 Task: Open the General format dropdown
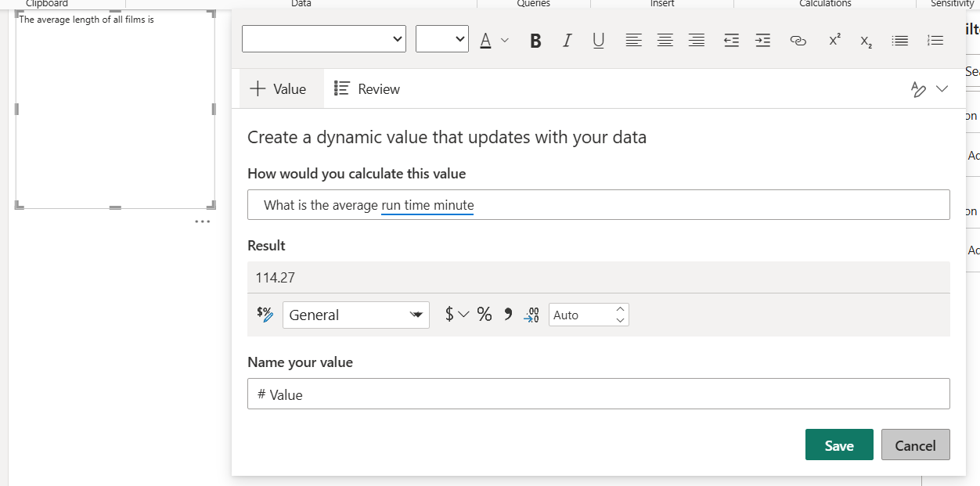click(356, 315)
